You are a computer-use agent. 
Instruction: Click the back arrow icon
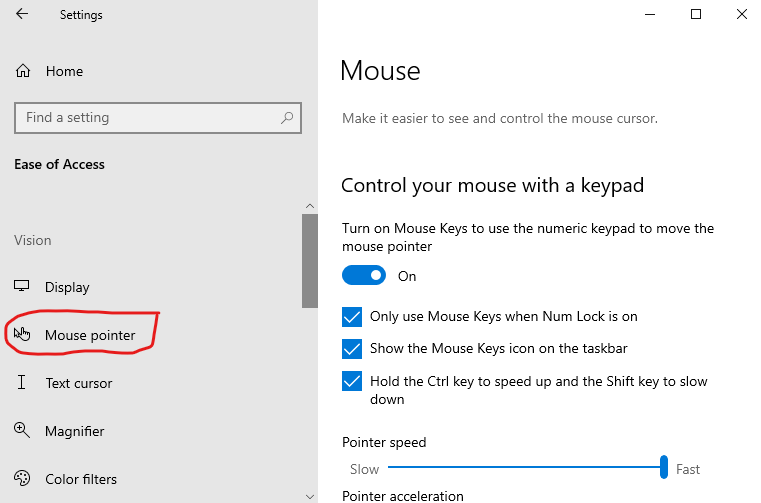click(22, 15)
